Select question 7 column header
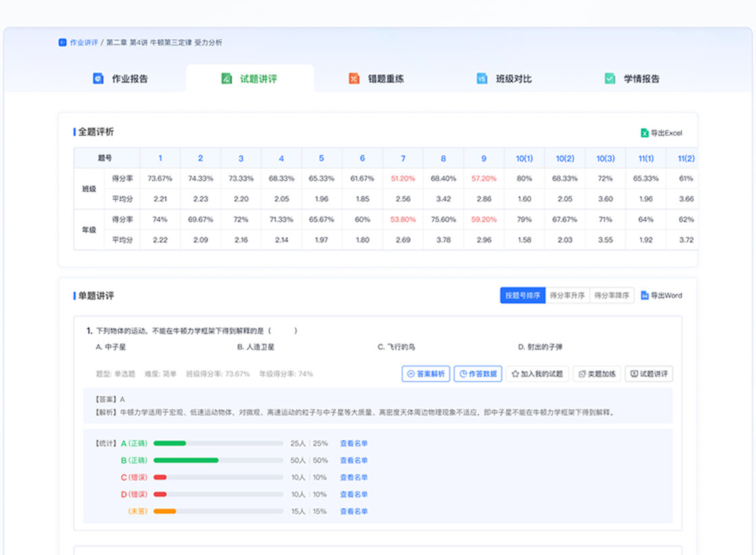Image resolution: width=756 pixels, height=555 pixels. [x=403, y=159]
